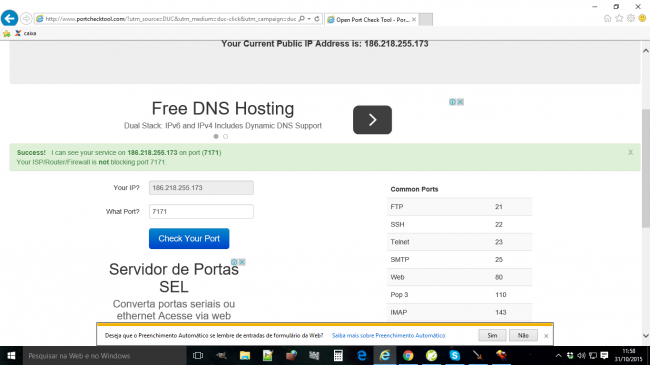Select the Telnet 23 common port row
This screenshot has height=365, width=650.
coord(459,242)
